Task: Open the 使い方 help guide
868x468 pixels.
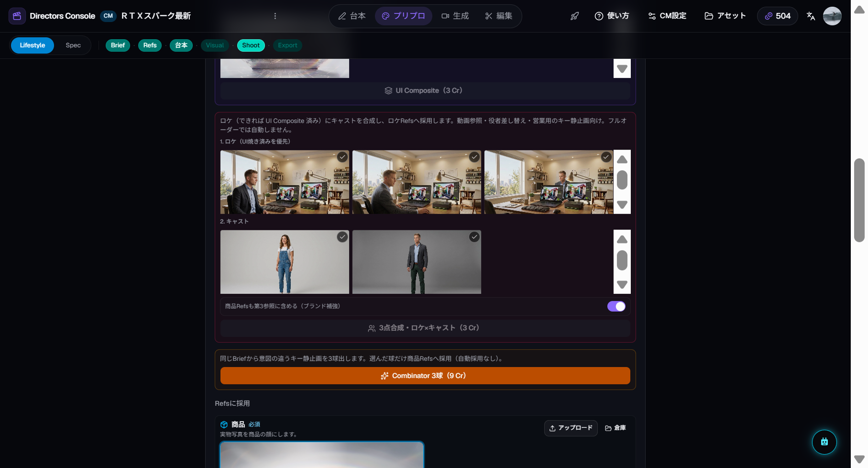Action: [612, 16]
